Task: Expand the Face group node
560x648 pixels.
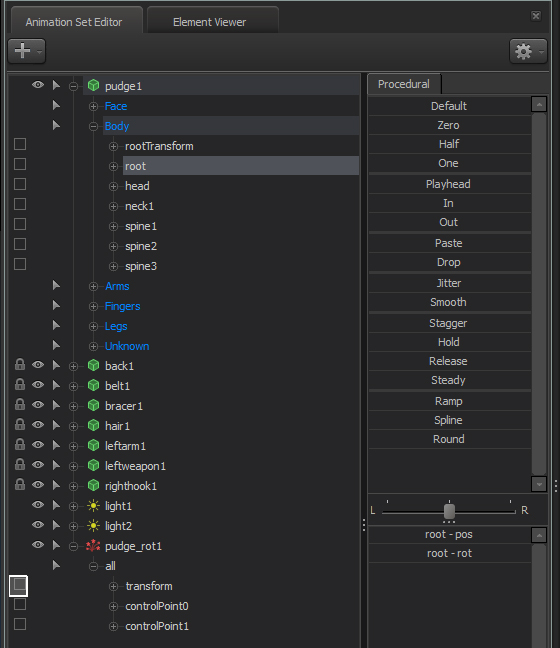Action: pyautogui.click(x=93, y=107)
